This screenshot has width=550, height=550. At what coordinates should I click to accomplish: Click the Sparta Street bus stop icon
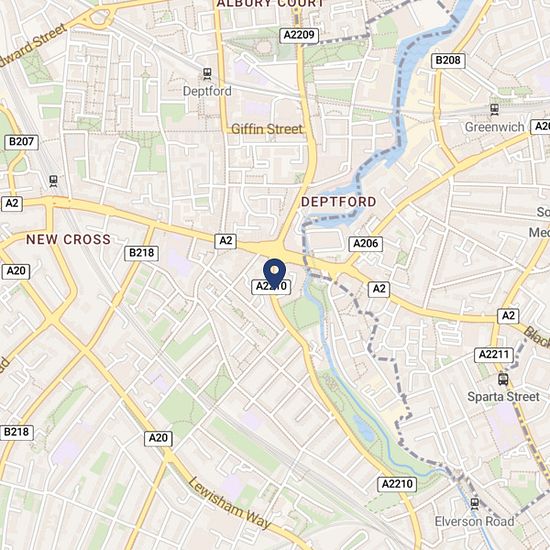click(x=503, y=380)
